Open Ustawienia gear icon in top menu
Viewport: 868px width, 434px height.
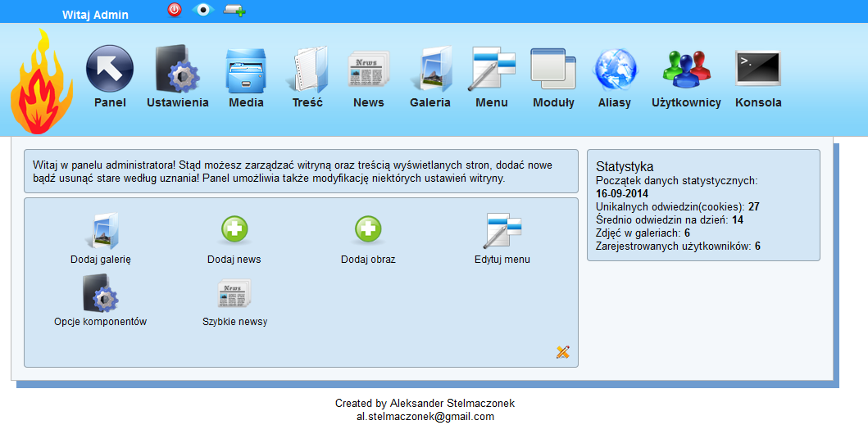(x=177, y=69)
